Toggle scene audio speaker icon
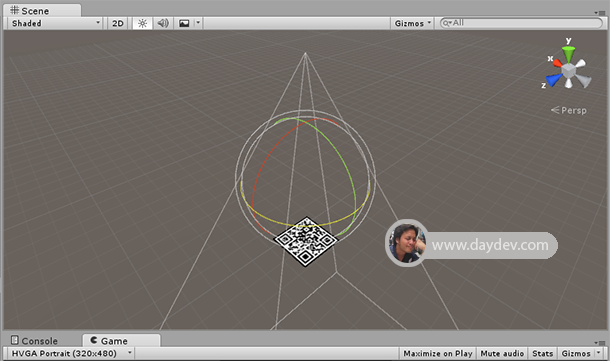 click(x=163, y=23)
